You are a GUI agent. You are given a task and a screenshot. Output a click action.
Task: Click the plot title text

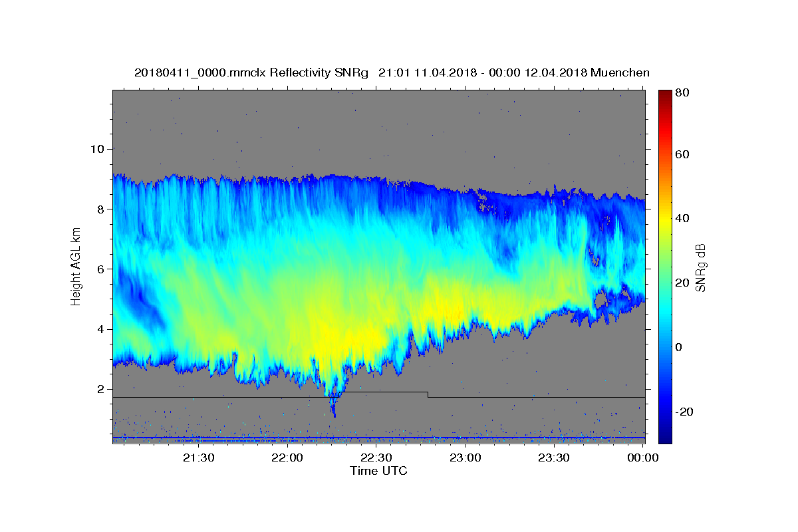point(392,72)
